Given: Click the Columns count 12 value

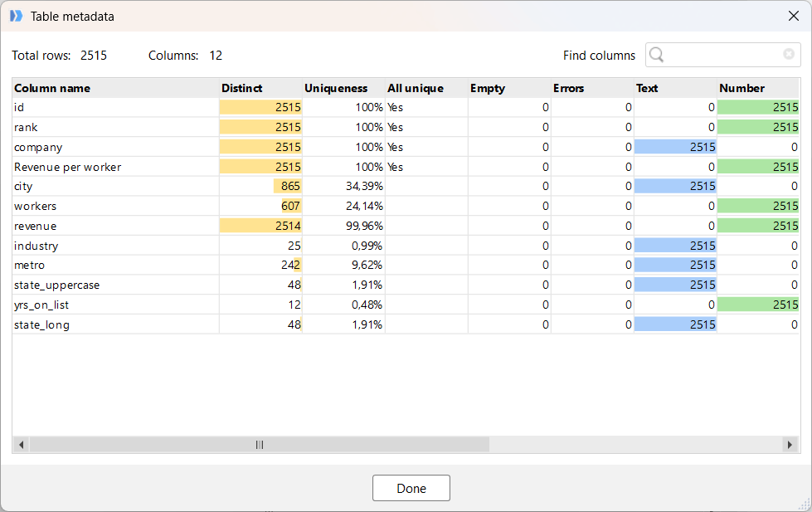Looking at the screenshot, I should click(216, 56).
